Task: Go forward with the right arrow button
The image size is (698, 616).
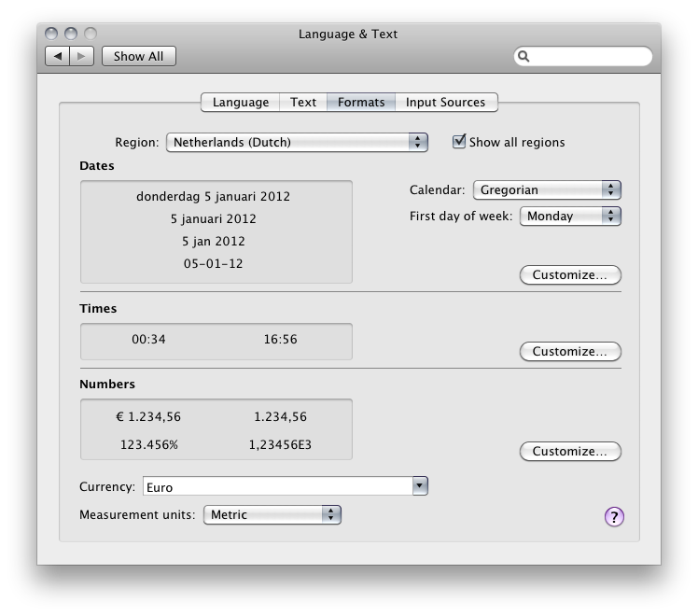Action: pyautogui.click(x=81, y=56)
